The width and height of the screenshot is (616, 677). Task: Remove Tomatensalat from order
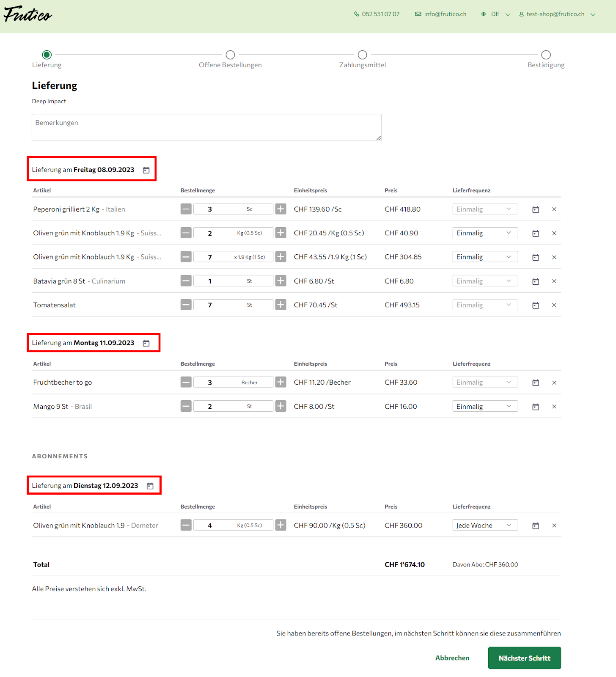[x=554, y=305]
